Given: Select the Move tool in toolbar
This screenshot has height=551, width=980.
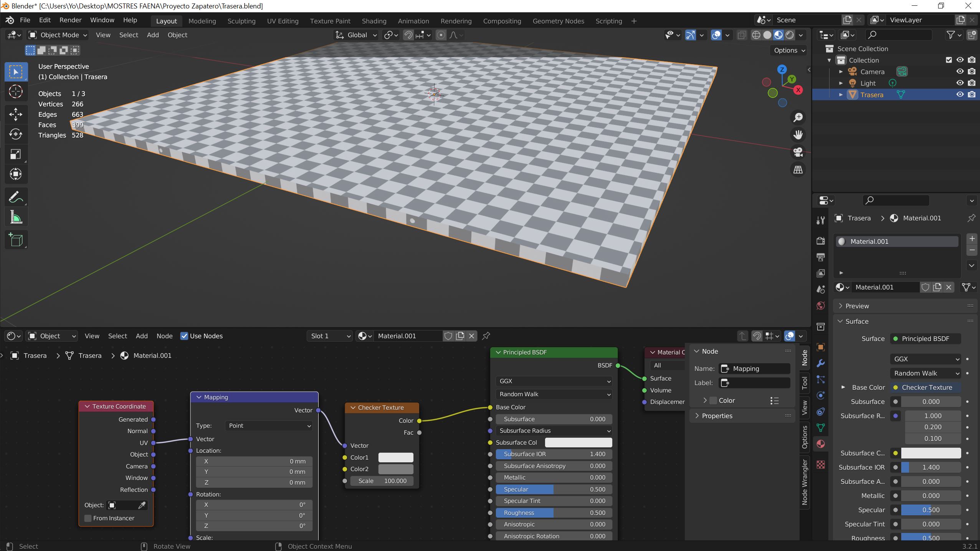Looking at the screenshot, I should pyautogui.click(x=16, y=114).
